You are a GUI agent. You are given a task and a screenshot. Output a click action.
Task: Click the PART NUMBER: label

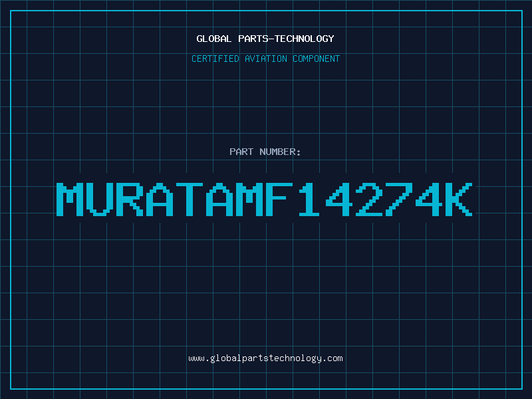[265, 152]
